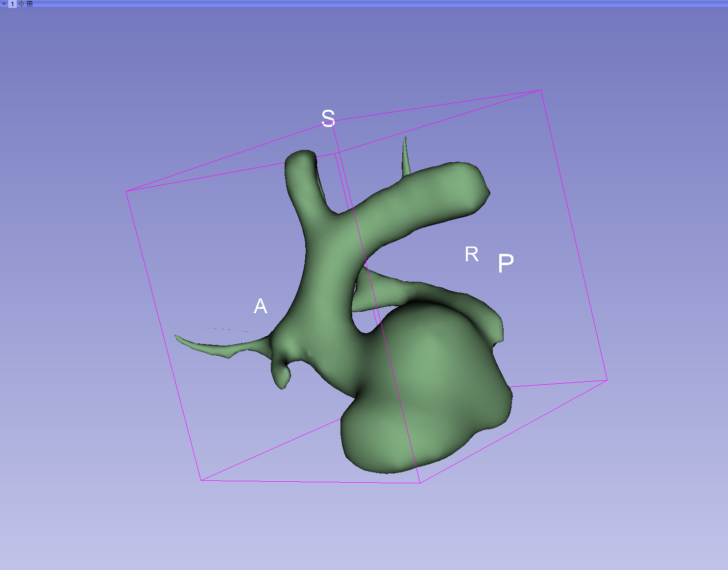Click the maximize view layout grid icon

pos(29,3)
